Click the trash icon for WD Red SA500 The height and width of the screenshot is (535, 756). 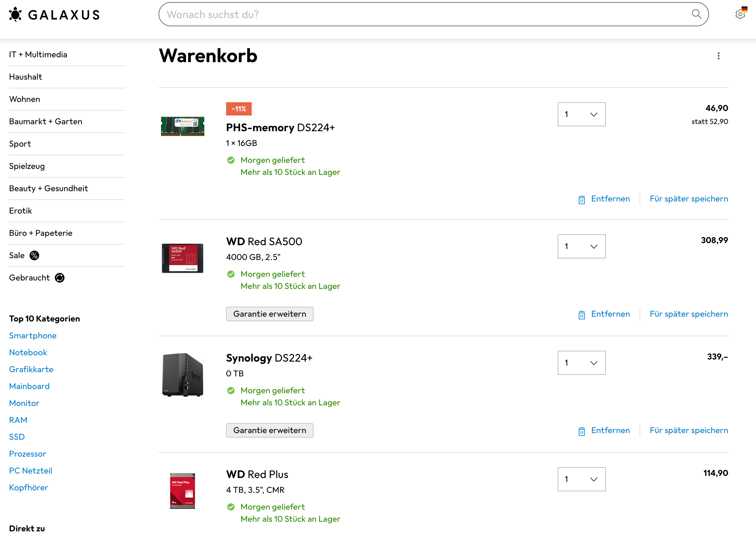point(581,315)
